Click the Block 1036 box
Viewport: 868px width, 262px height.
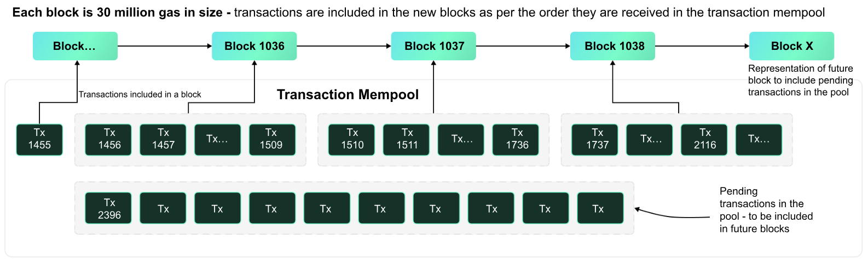pyautogui.click(x=254, y=46)
